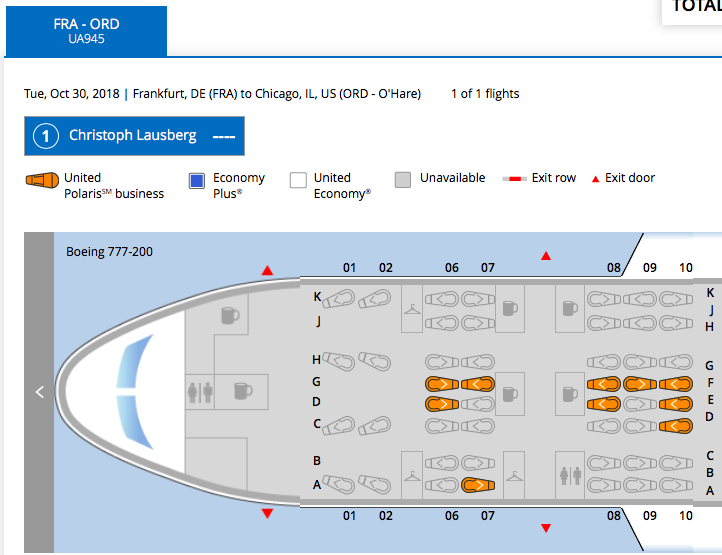Select Polaris seat 10E
The image size is (722, 555).
(676, 404)
